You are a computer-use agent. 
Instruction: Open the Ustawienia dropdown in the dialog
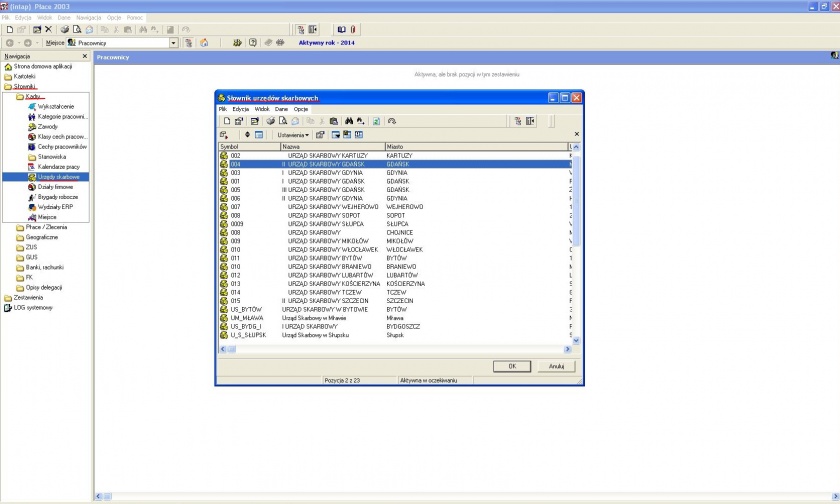(292, 135)
